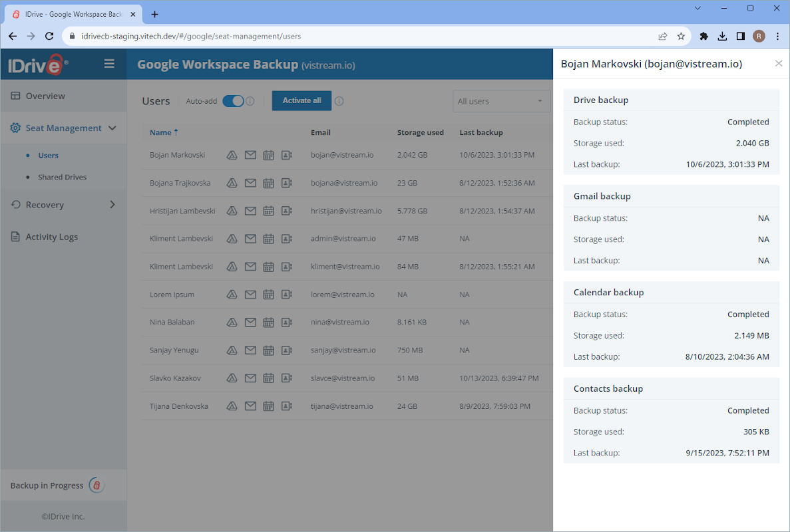This screenshot has height=532, width=790.
Task: Sort users by Name column
Action: [164, 132]
